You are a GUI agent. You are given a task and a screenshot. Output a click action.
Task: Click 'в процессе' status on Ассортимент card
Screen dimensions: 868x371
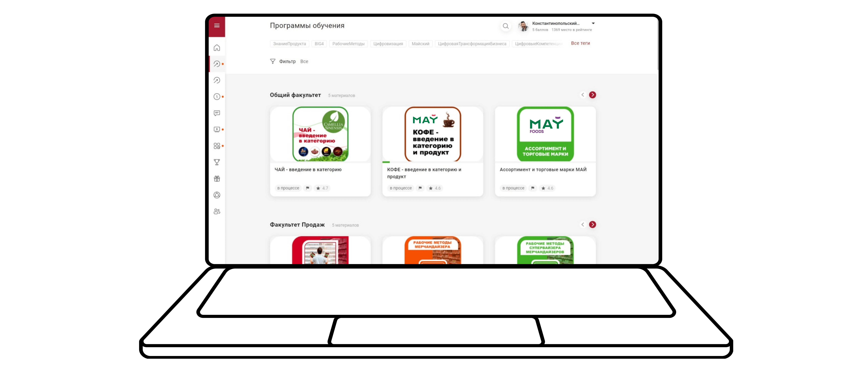coord(513,188)
